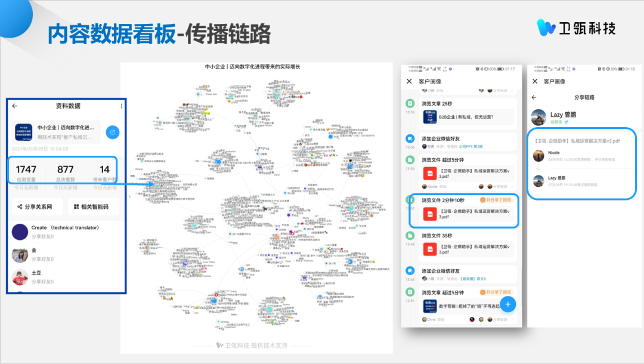Select the 总浏览量 1747 statistic
Viewport: 644px width, 364px height.
click(26, 173)
